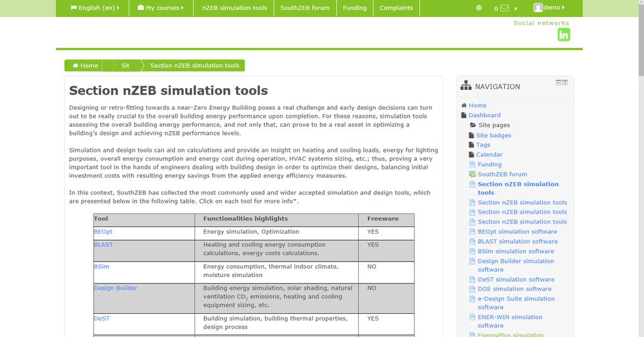644x337 pixels.
Task: Click the NAVIGATION block title
Action: [497, 86]
